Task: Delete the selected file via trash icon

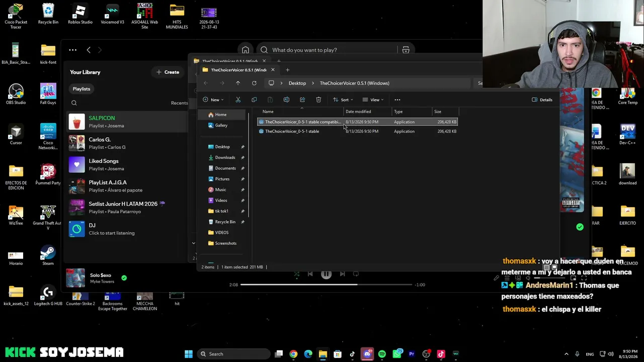Action: [318, 100]
